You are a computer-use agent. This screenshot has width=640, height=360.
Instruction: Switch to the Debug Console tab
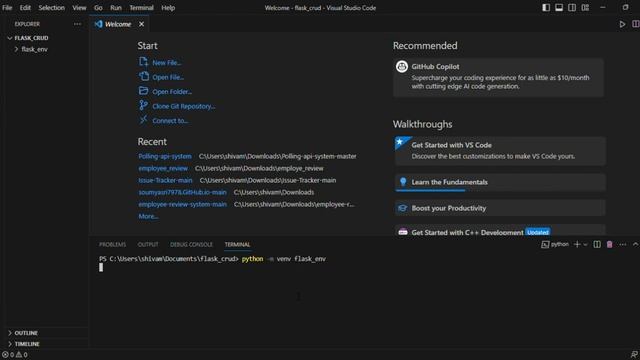(x=191, y=244)
